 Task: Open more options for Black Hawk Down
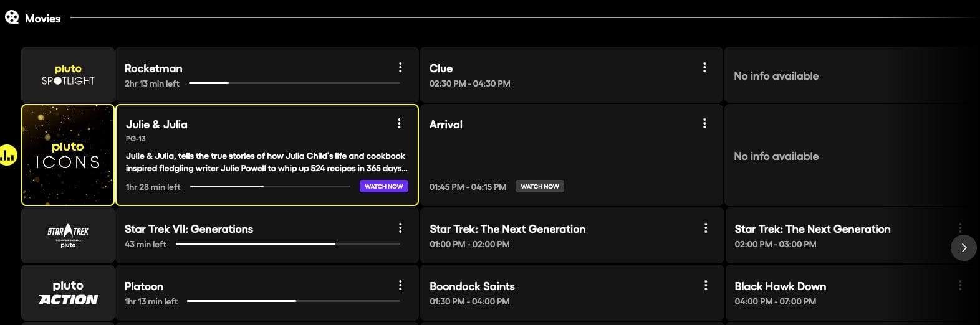[x=960, y=285]
